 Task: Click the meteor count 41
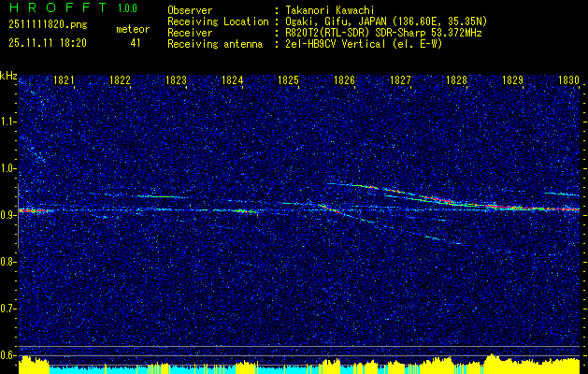click(x=136, y=43)
